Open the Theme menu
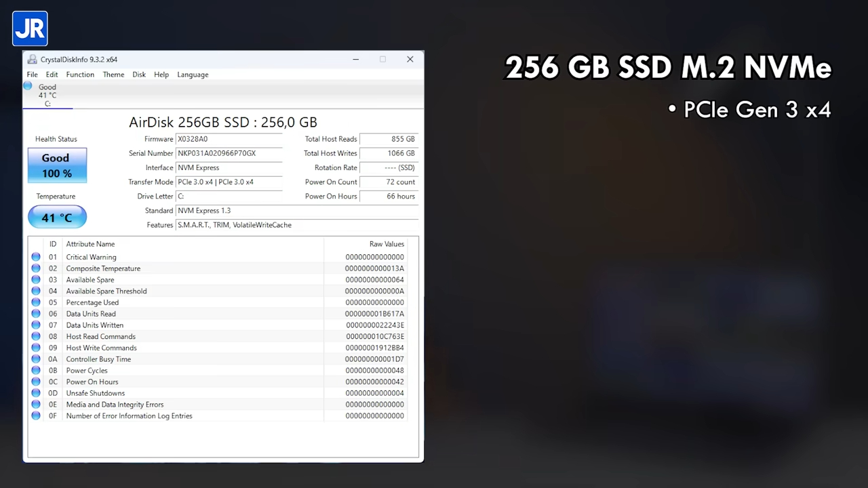The width and height of the screenshot is (868, 488). point(113,75)
